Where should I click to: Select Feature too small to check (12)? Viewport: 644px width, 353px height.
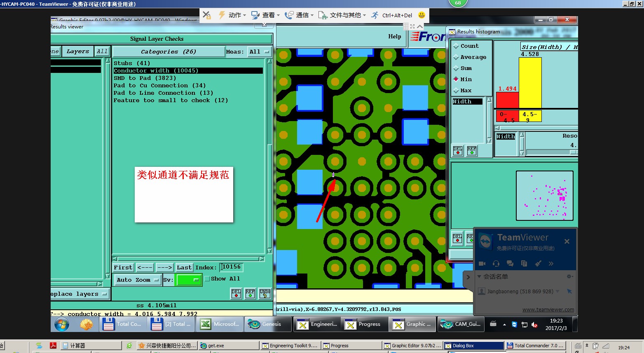171,100
